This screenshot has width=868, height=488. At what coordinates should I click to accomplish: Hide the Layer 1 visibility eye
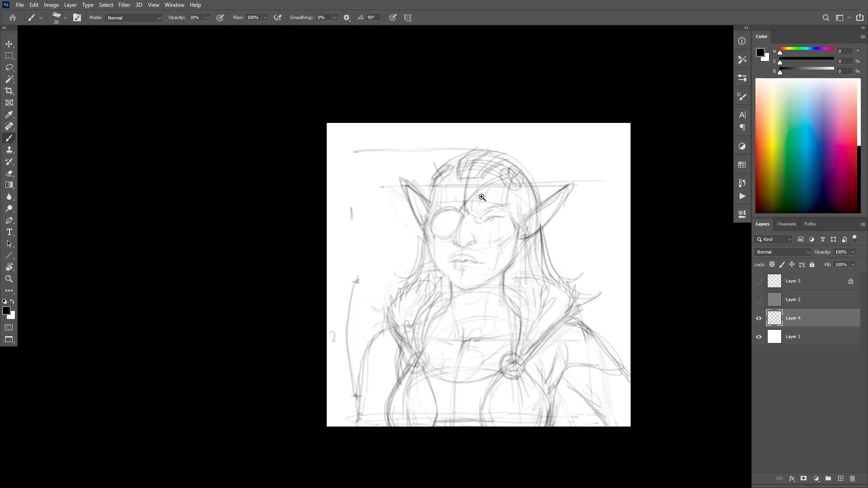(x=759, y=337)
